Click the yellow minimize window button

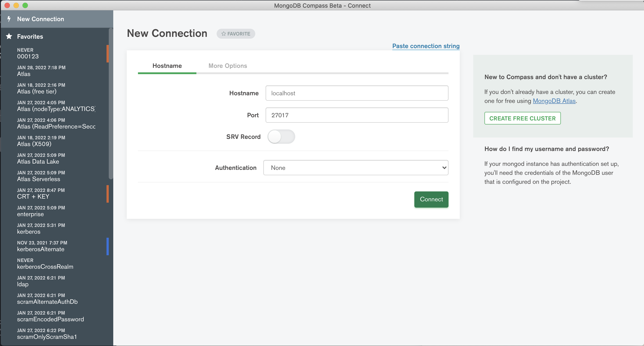click(16, 5)
